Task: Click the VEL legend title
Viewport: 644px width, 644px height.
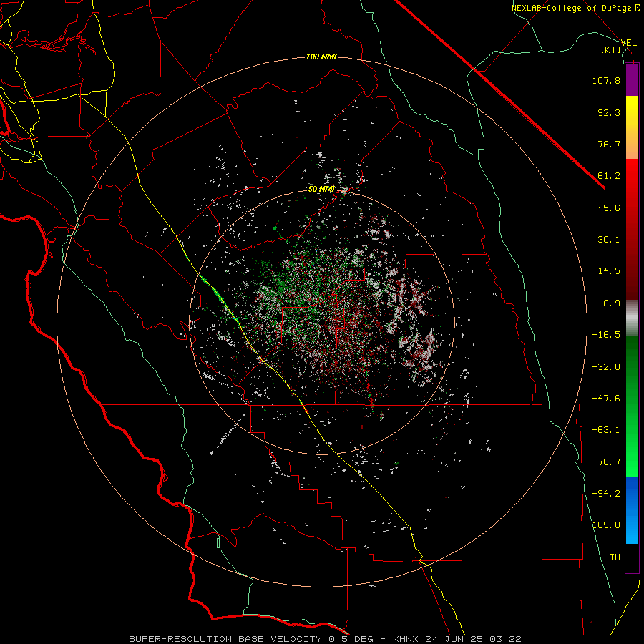Action: coord(629,43)
